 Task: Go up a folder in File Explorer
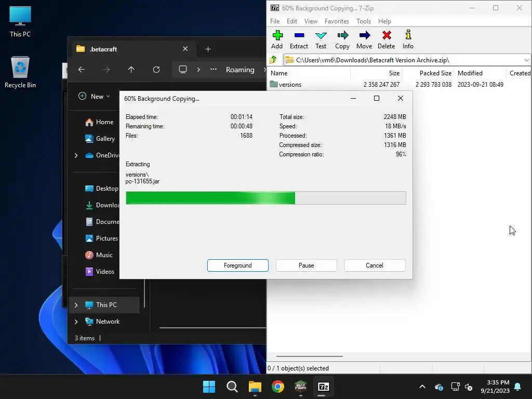coord(131,70)
